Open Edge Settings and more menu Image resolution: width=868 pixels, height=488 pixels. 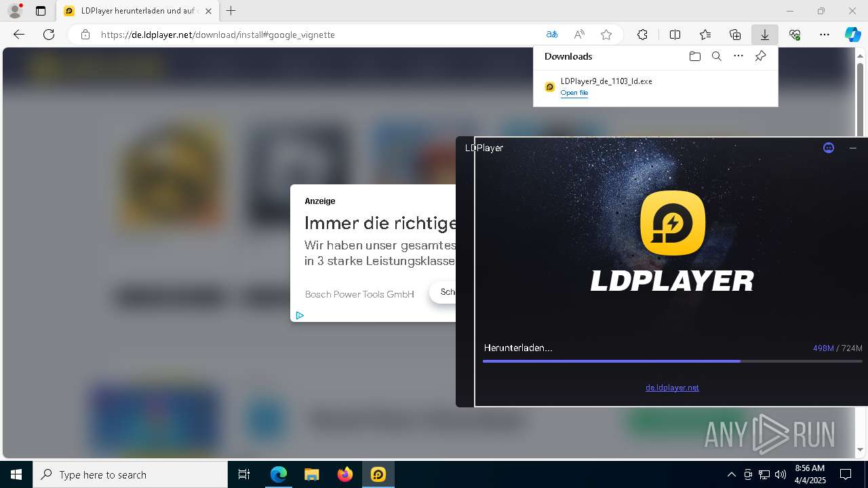point(825,35)
